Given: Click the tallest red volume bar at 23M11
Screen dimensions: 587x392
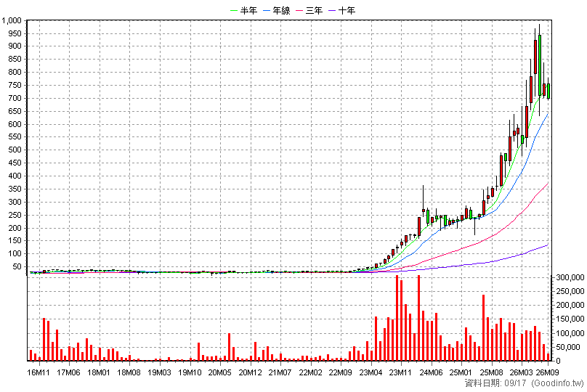Looking at the screenshot, I should pos(397,318).
